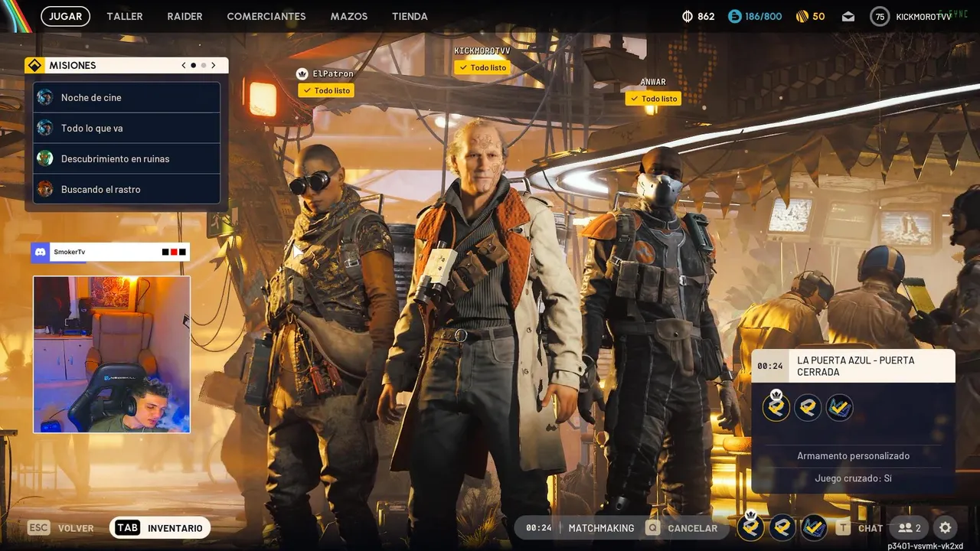
Task: Cancel matchmaking with CANCELAR
Action: point(692,528)
